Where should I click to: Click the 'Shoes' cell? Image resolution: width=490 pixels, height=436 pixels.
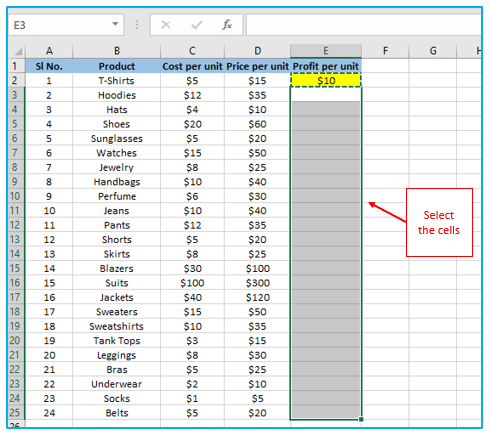[x=117, y=124]
